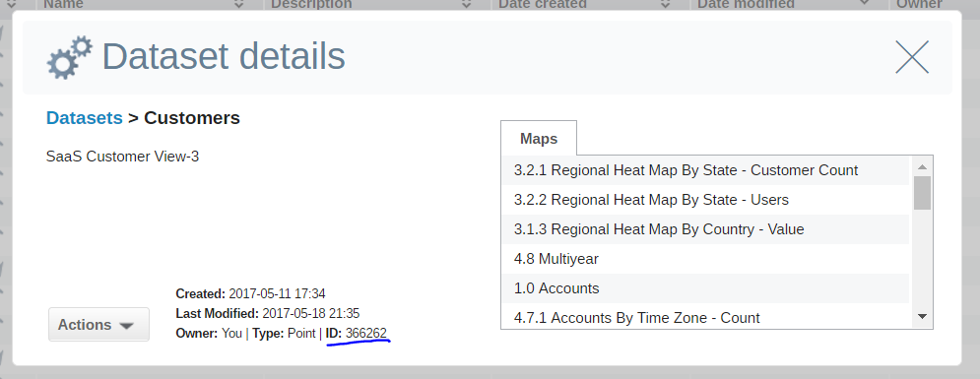Click the Created date 2017-05-11 17:34

point(277,293)
